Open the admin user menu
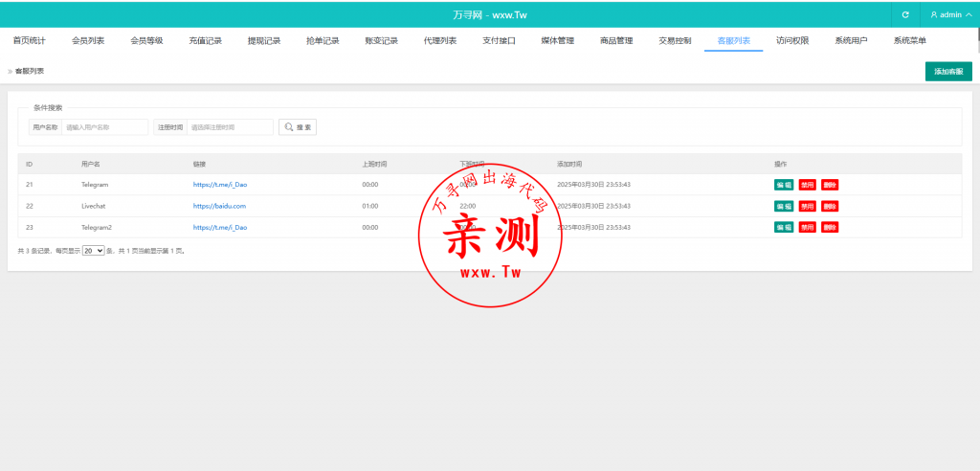 (950, 15)
